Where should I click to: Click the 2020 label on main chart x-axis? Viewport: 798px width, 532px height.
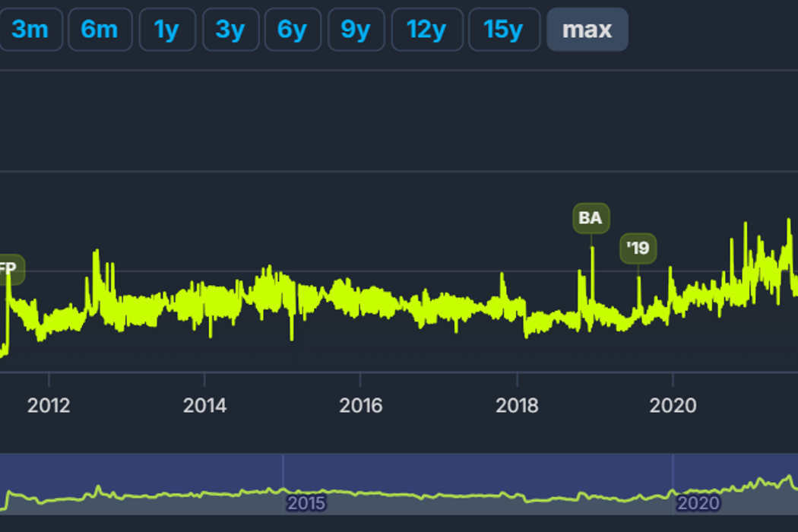pos(673,405)
